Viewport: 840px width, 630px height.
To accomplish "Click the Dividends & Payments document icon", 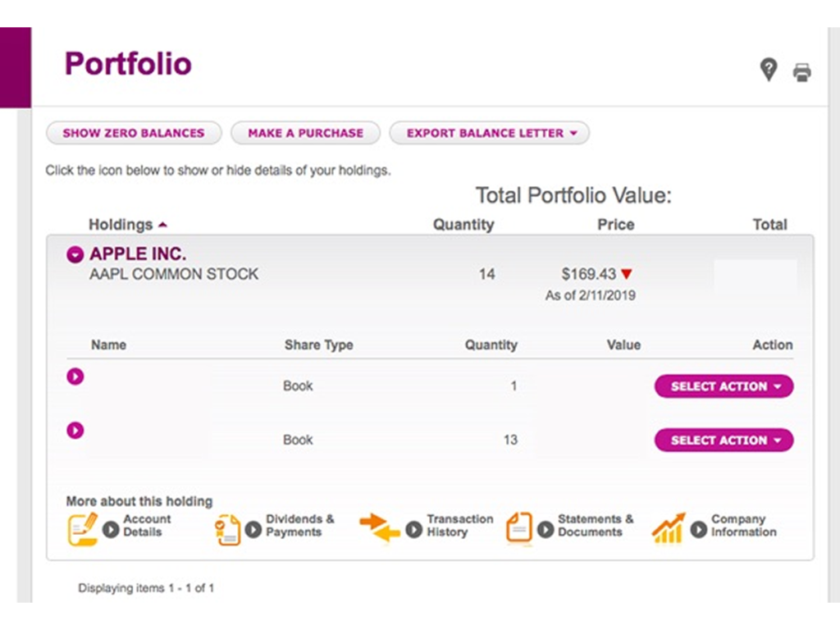I will click(227, 530).
